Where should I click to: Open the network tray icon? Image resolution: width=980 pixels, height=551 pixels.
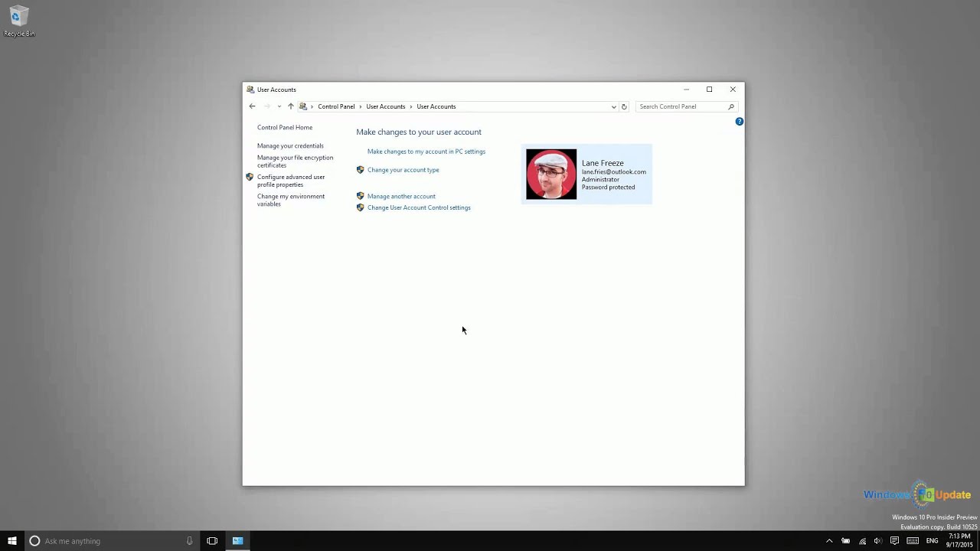862,541
